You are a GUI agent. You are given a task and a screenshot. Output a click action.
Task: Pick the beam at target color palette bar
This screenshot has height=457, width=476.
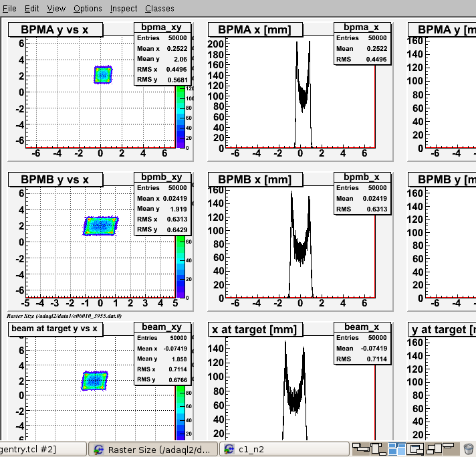pos(181,413)
